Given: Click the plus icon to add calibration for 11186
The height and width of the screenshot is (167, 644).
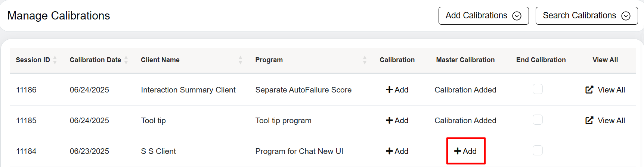Looking at the screenshot, I should coord(389,90).
